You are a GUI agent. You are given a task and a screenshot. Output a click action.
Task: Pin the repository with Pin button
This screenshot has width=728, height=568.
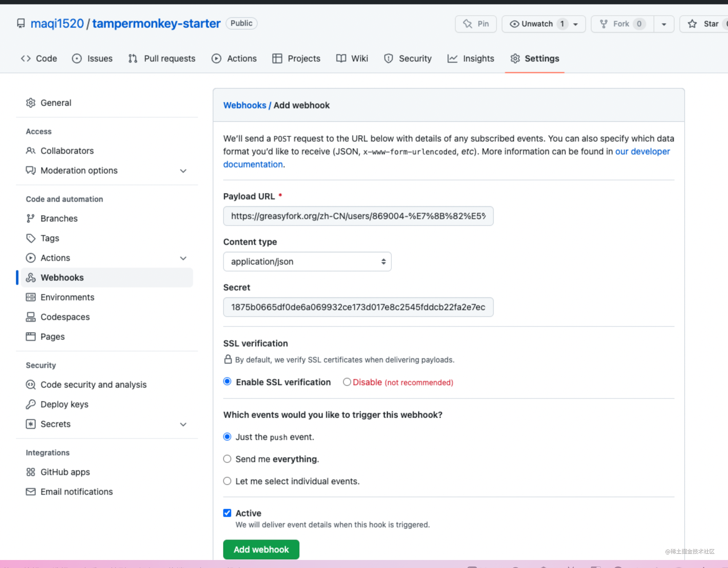(x=476, y=24)
